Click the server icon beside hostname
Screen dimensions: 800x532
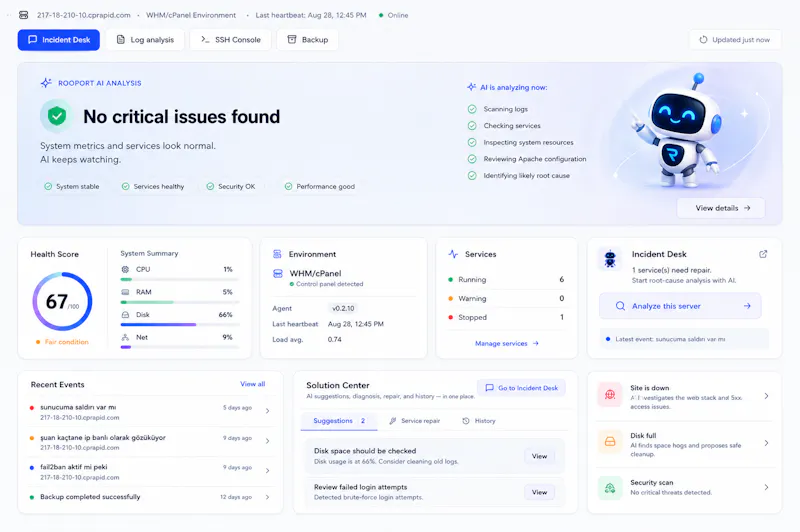(23, 15)
